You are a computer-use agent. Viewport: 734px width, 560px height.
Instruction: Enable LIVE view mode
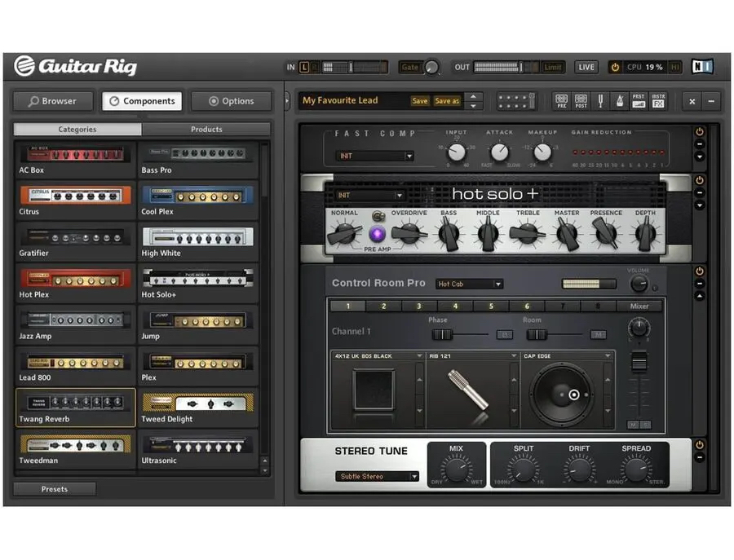coord(586,67)
